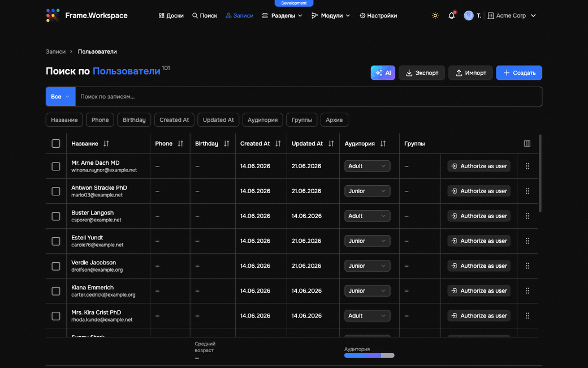Sort the Created At column
Image resolution: width=588 pixels, height=368 pixels.
[278, 143]
